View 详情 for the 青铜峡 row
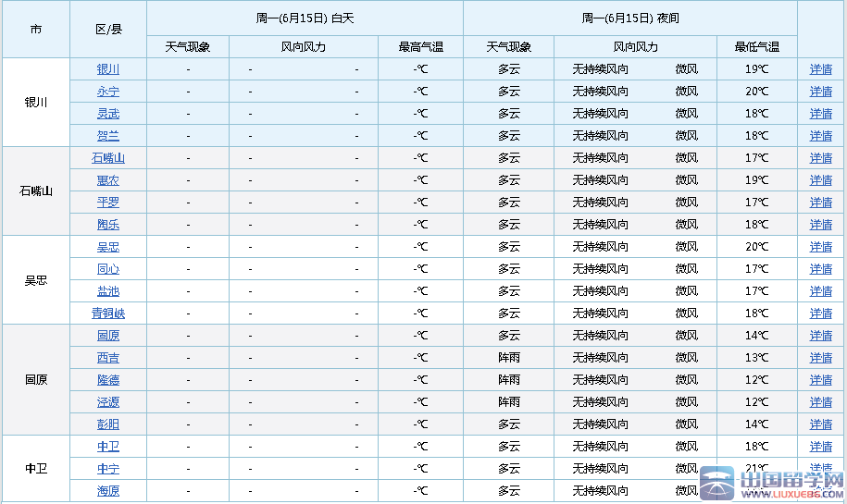Viewport: 847px width, 504px height. tap(821, 313)
